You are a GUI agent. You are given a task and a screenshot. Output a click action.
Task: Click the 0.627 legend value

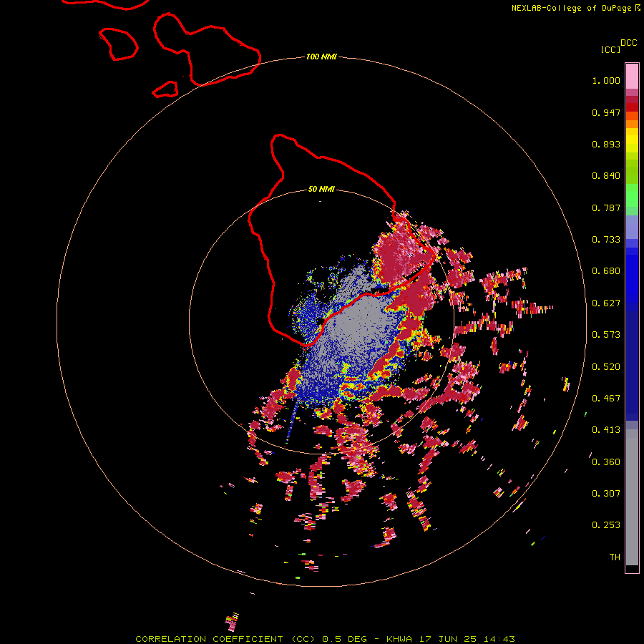click(x=606, y=303)
